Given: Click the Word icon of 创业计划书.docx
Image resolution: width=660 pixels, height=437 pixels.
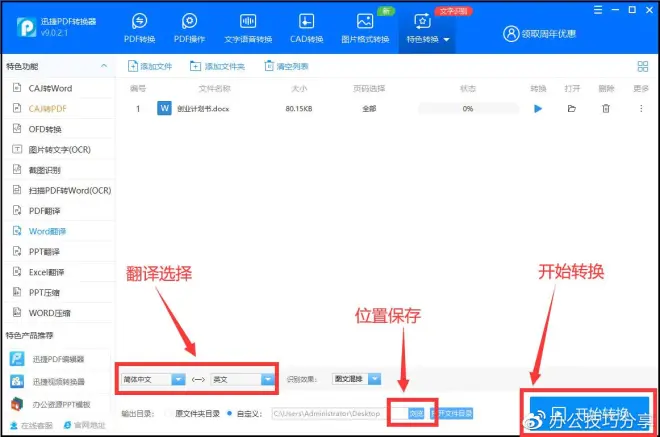Looking at the screenshot, I should (164, 108).
